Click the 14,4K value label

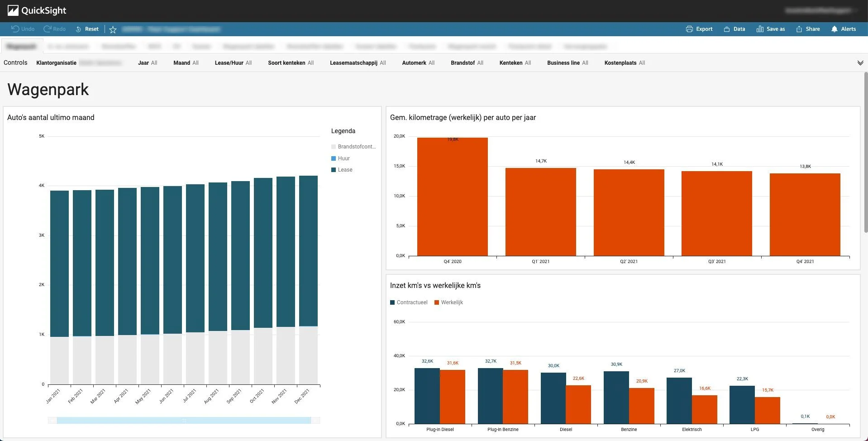point(630,163)
